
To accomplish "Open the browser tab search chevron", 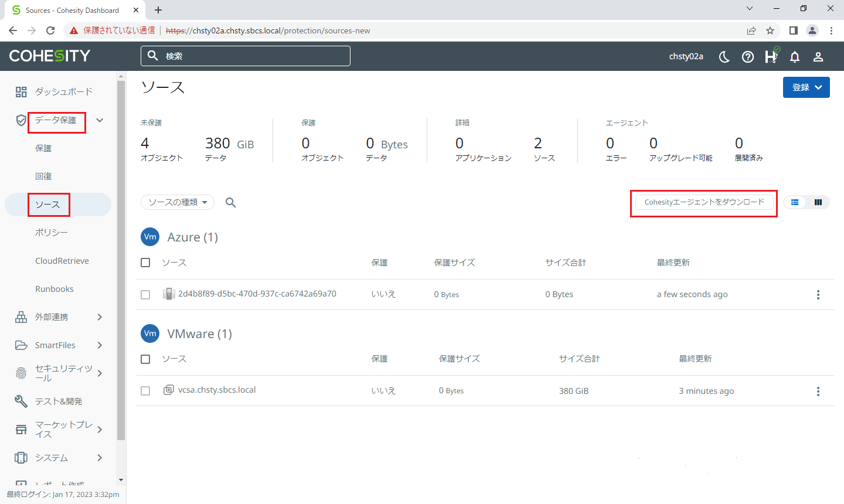I will click(x=750, y=9).
